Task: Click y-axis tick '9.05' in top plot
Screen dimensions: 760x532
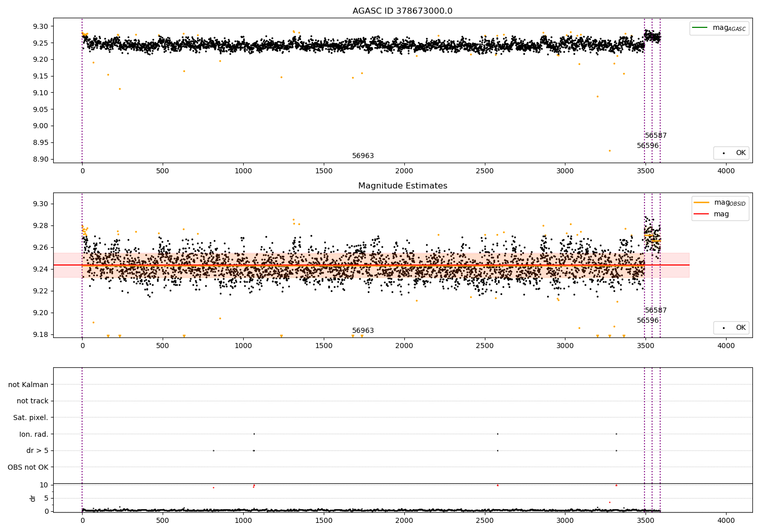Action: click(x=40, y=109)
